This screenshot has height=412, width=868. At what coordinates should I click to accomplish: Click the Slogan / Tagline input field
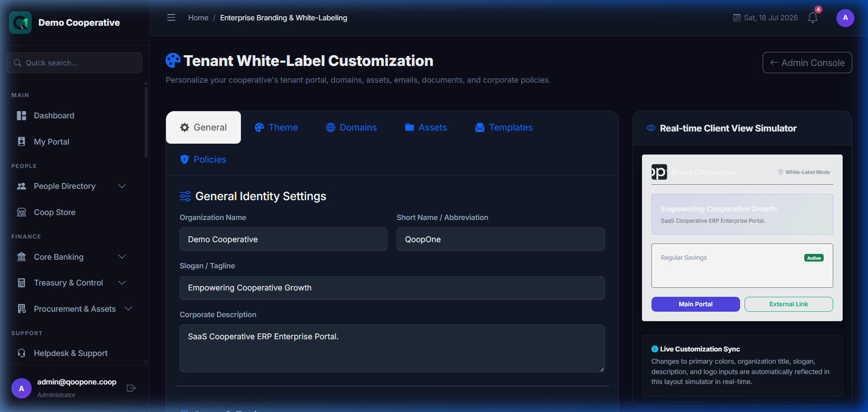coord(392,288)
